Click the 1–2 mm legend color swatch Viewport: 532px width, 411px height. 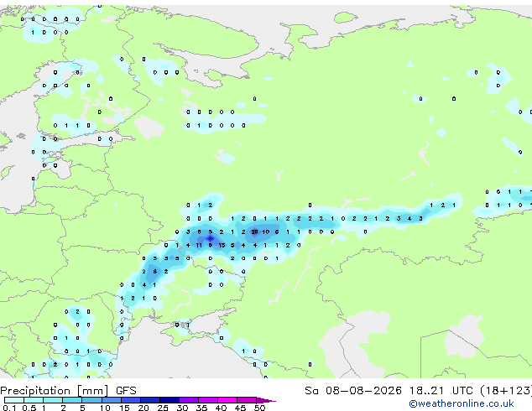(x=53, y=400)
